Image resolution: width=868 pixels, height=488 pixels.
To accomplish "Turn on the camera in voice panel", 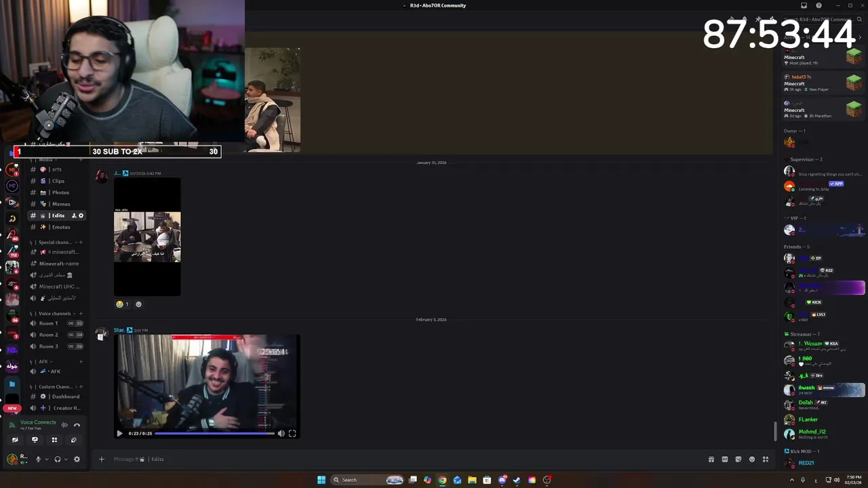I will coord(15,440).
